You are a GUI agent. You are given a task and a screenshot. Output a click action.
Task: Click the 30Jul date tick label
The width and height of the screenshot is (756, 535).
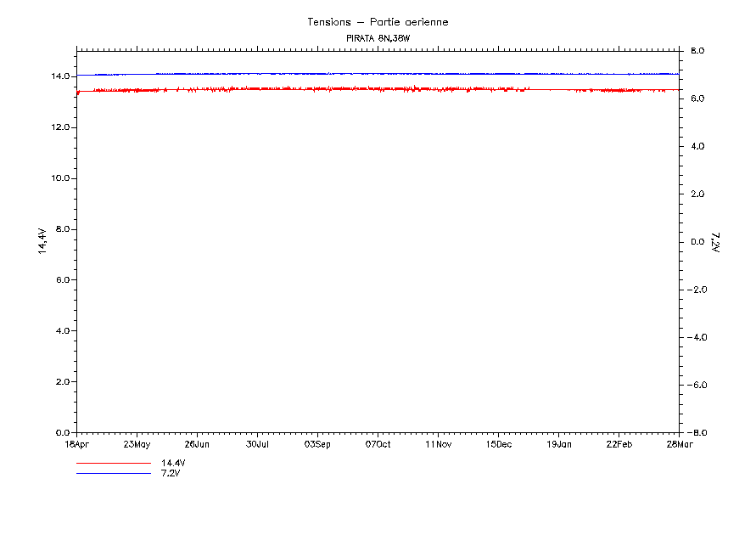pyautogui.click(x=257, y=443)
